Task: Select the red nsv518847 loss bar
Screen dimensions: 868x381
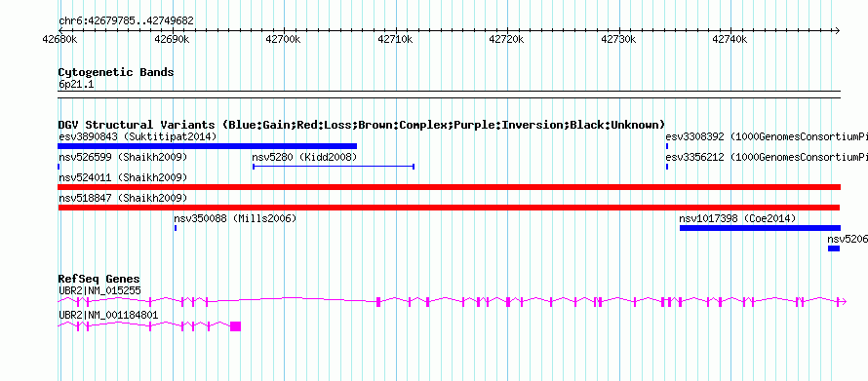Action: pos(449,208)
